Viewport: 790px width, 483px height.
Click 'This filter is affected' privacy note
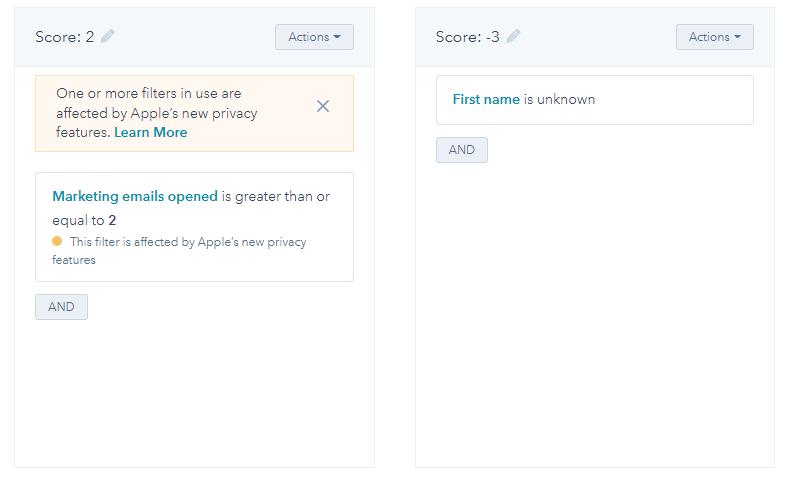tap(179, 251)
